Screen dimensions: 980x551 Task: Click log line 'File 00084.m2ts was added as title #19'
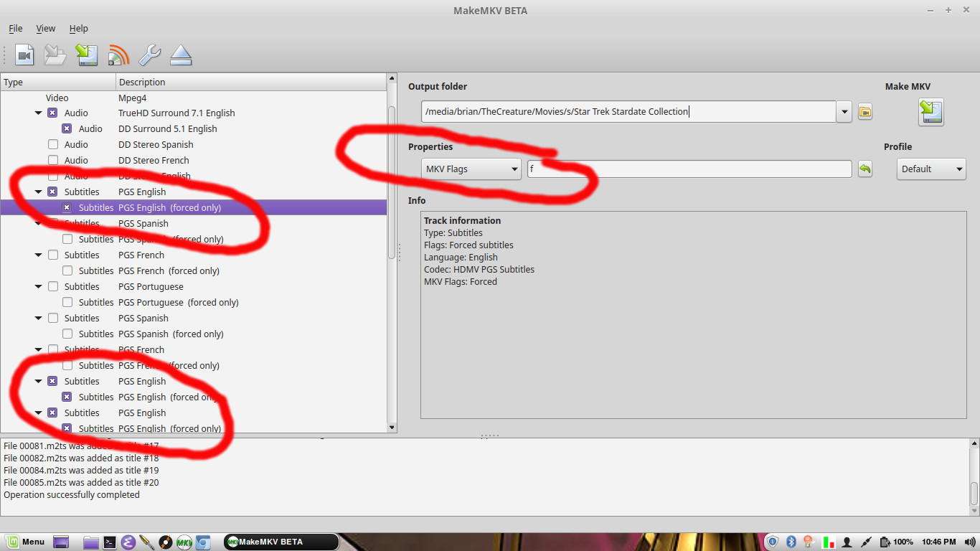point(81,470)
